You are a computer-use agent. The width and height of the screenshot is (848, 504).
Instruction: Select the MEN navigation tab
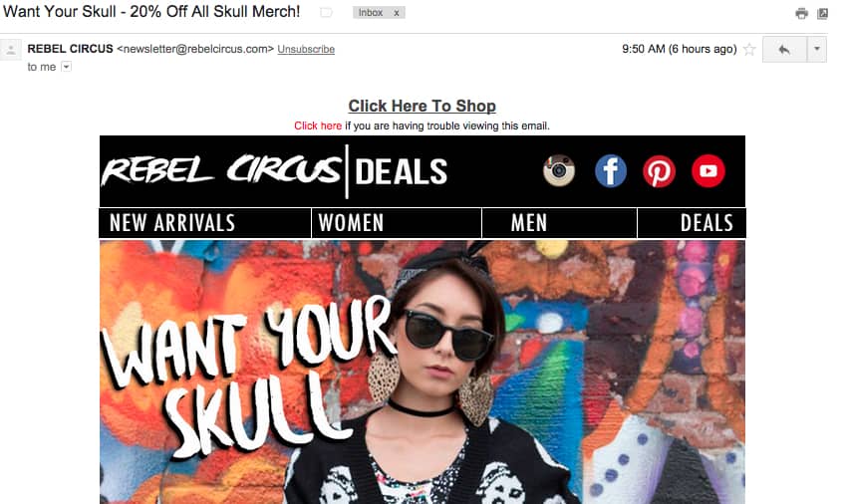[x=559, y=223]
